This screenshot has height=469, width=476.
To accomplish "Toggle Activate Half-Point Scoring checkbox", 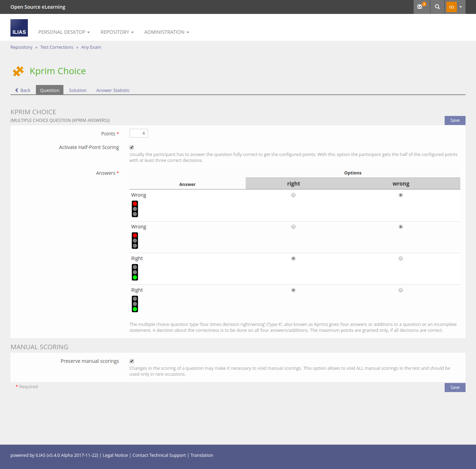I will point(132,147).
